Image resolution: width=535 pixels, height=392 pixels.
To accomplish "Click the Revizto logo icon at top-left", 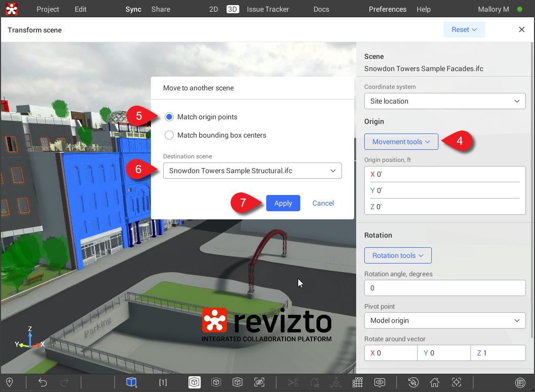I will coord(12,9).
